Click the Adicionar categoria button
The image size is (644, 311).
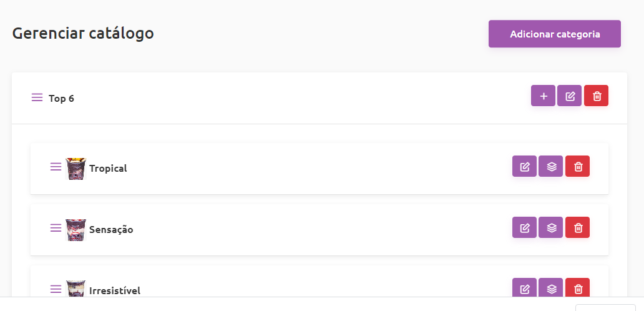click(555, 34)
